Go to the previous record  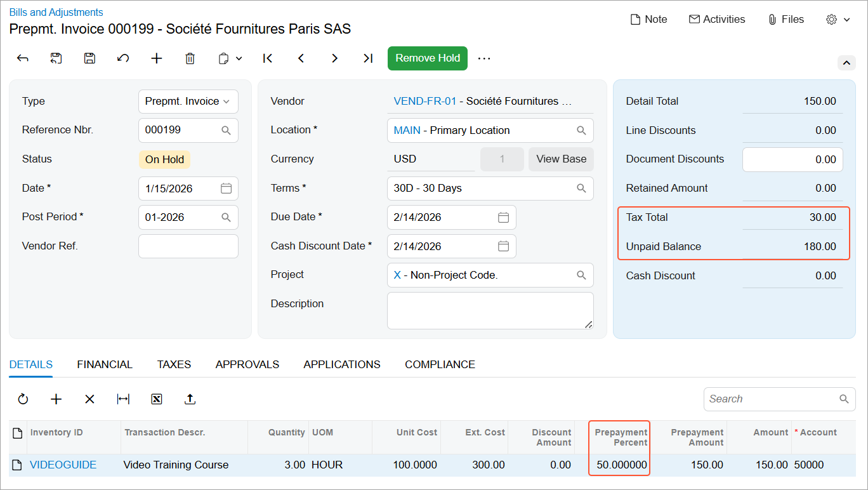click(301, 58)
